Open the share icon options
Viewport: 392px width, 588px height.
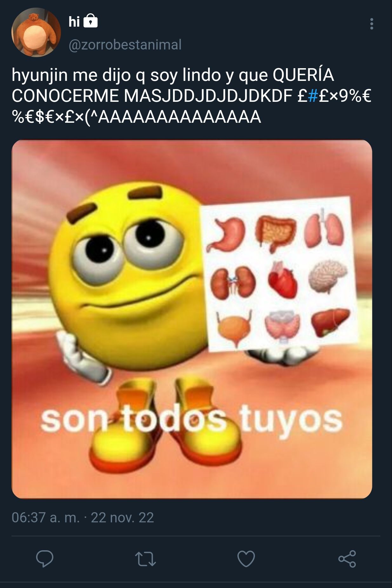[347, 559]
